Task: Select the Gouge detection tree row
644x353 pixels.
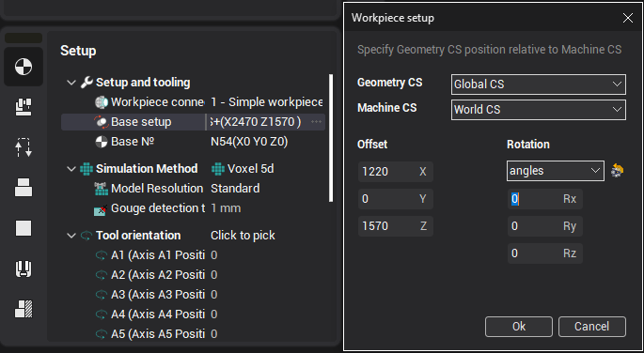Action: click(193, 208)
